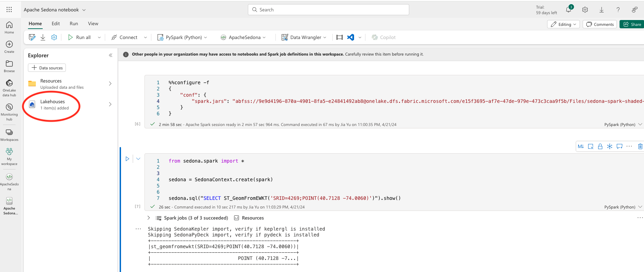
Task: Click the VS Code icon in toolbar
Action: coord(351,37)
